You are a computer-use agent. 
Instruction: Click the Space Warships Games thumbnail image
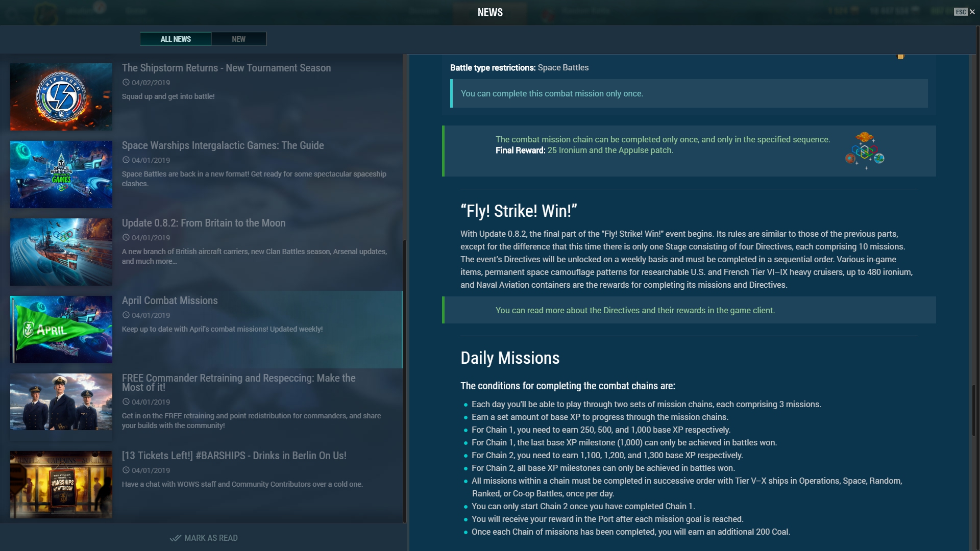61,174
